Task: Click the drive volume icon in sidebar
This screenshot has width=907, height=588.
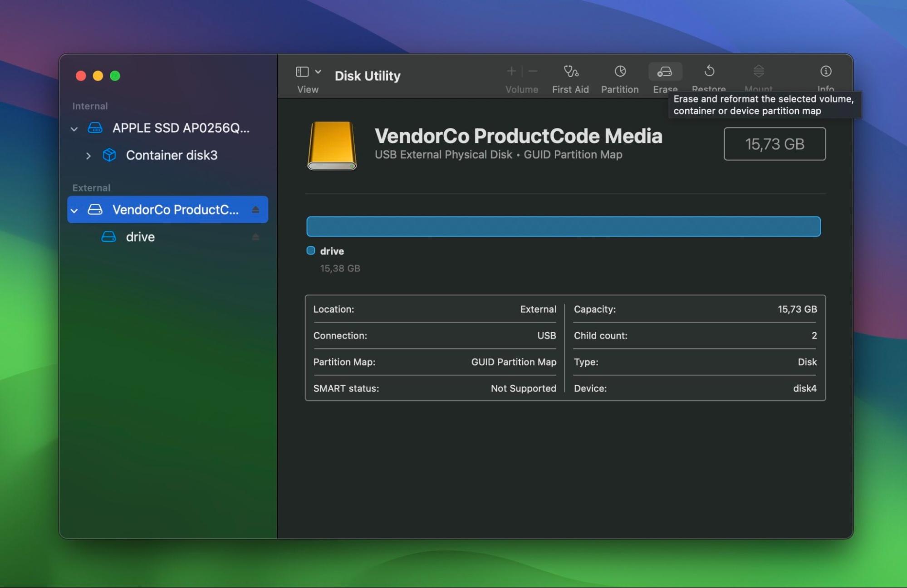Action: tap(108, 237)
